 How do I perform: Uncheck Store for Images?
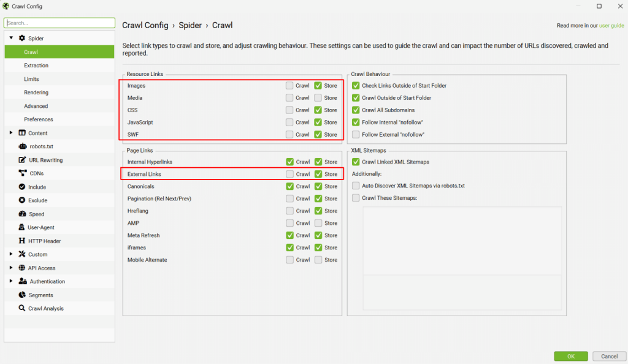click(x=318, y=86)
